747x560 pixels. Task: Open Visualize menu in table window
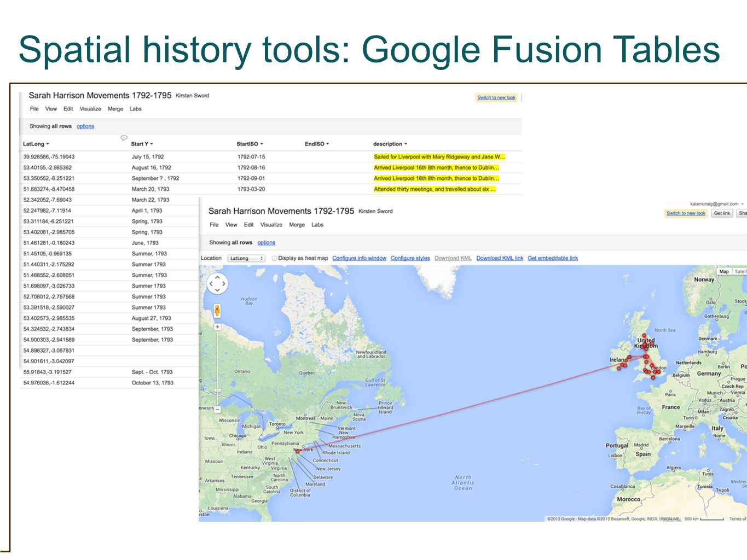coord(90,109)
